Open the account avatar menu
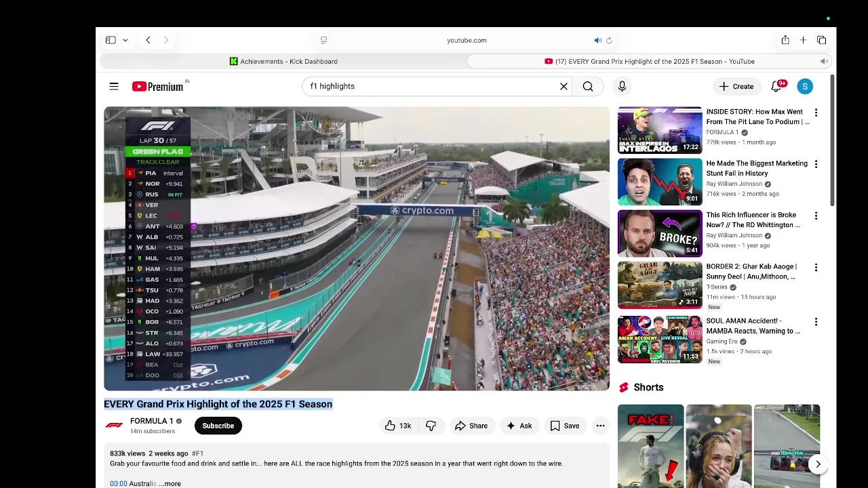 coord(805,86)
